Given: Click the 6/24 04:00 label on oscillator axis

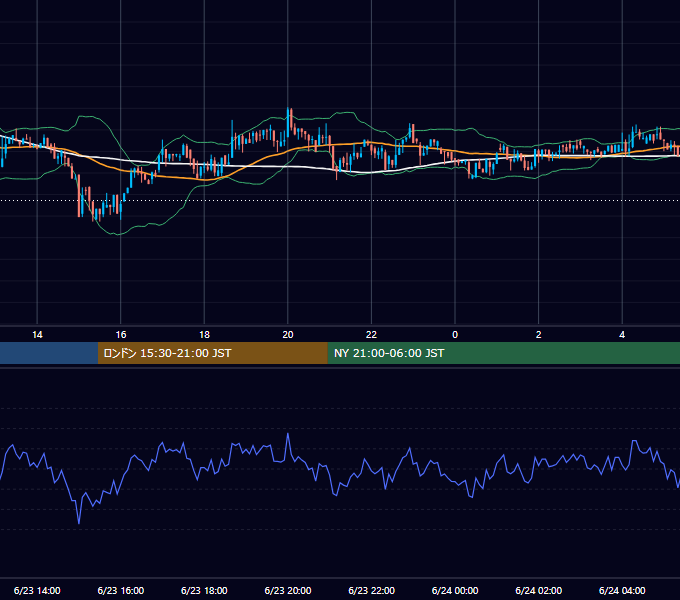Looking at the screenshot, I should [x=622, y=590].
